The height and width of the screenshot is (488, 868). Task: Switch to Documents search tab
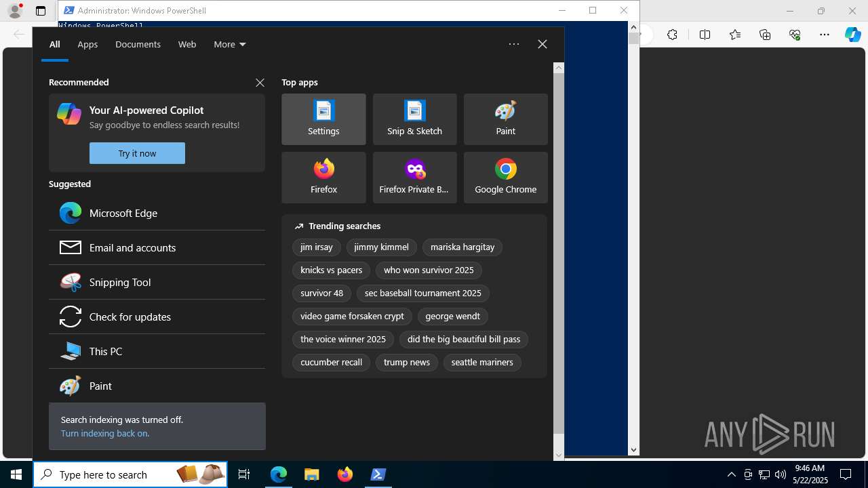point(138,44)
